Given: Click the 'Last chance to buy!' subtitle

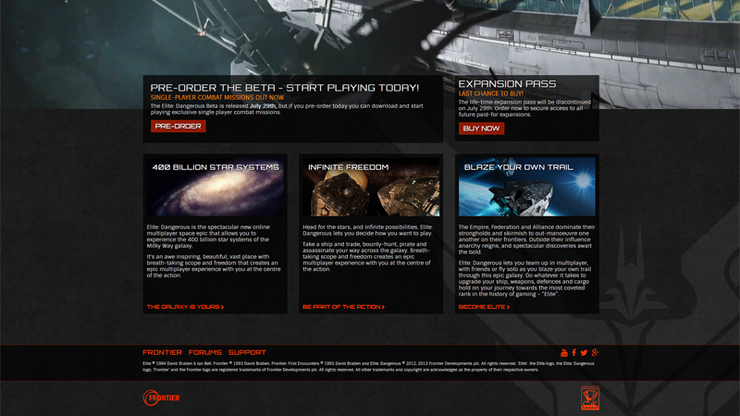Looking at the screenshot, I should 491,94.
